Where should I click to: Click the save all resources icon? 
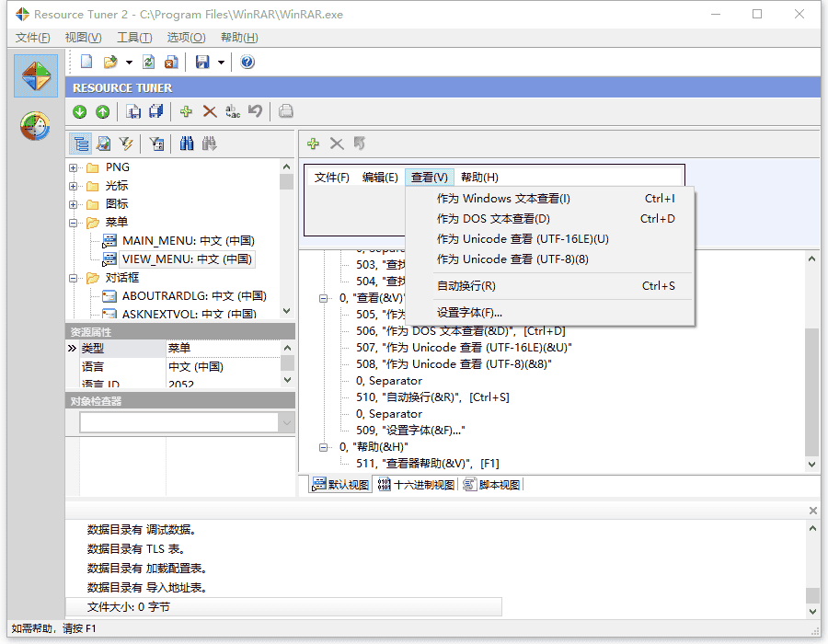(156, 111)
